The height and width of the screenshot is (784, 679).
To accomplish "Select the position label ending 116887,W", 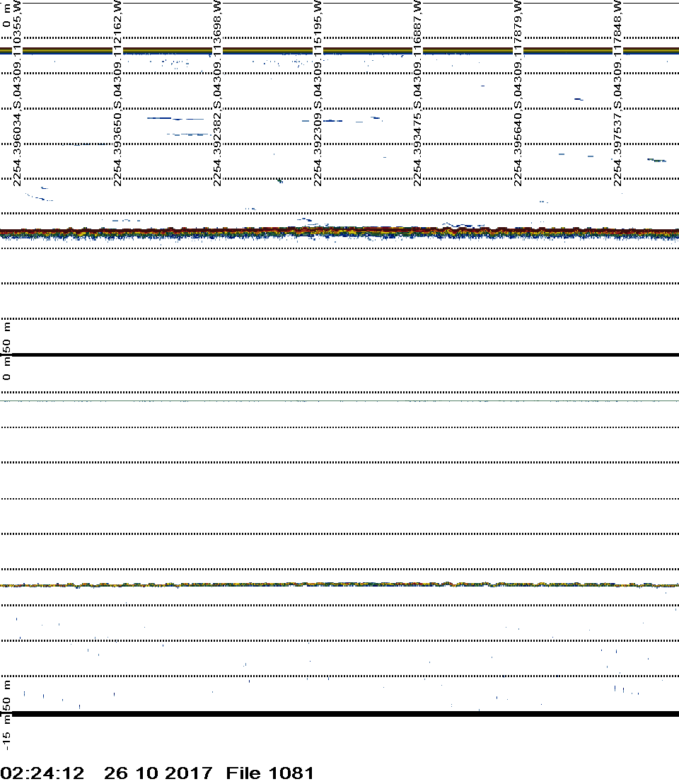I will click(x=418, y=93).
